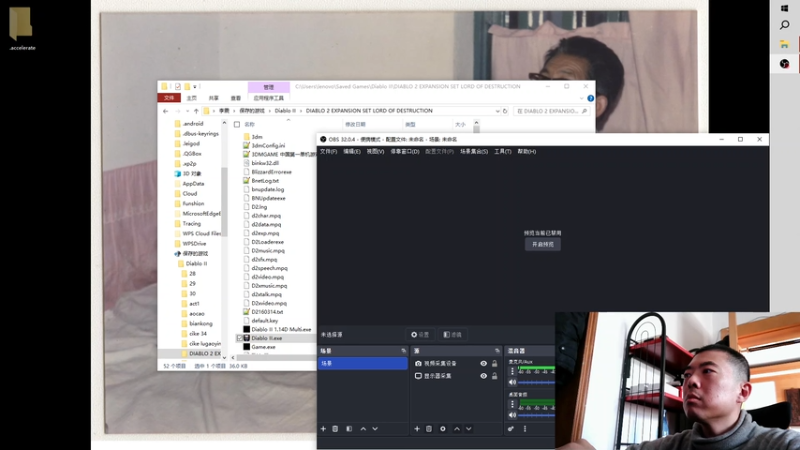
Task: Click source 滤镜 filters button
Action: (452, 335)
